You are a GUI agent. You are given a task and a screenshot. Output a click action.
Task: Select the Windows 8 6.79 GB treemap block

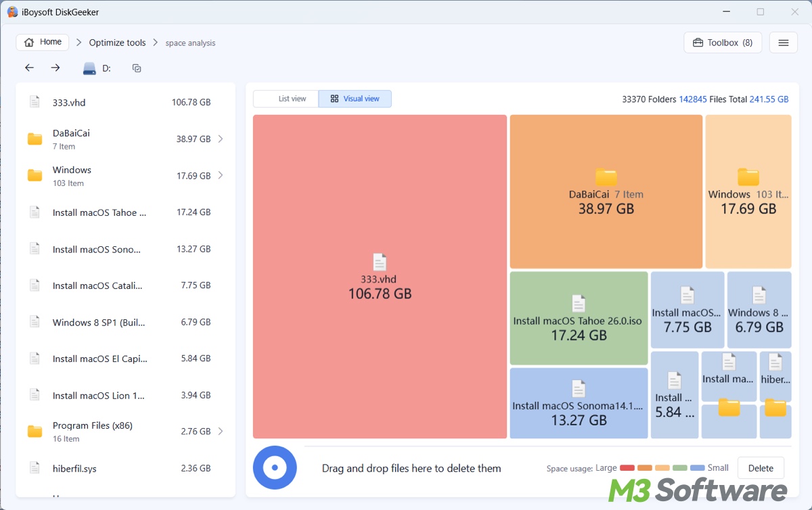click(759, 310)
